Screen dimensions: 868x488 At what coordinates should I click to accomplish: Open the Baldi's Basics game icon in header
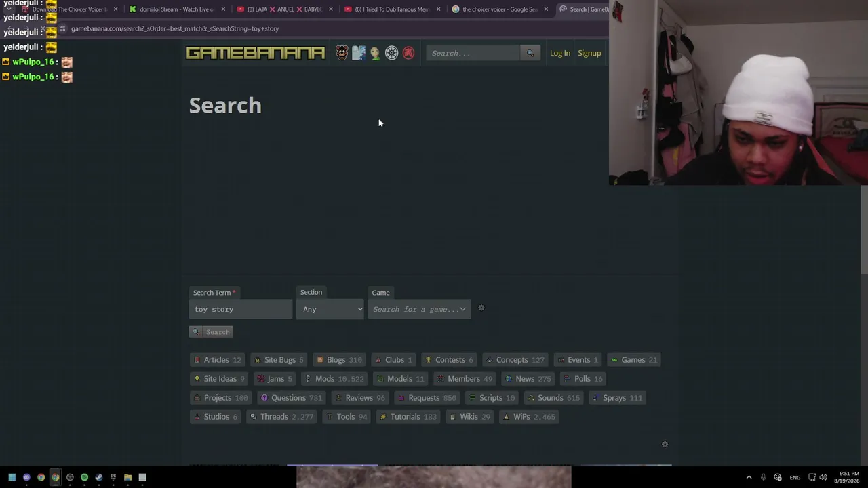pos(375,53)
